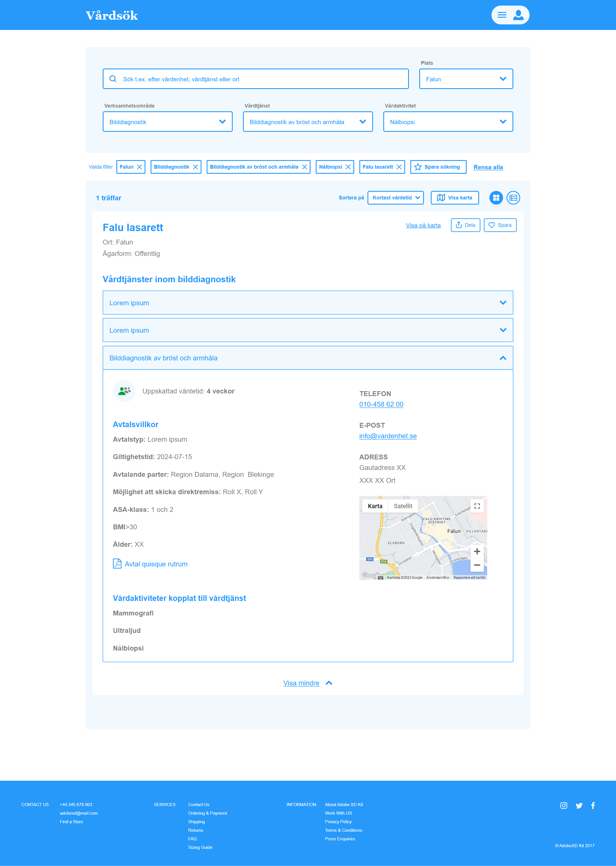Open the Instagram page from footer
The width and height of the screenshot is (616, 866).
point(564,806)
